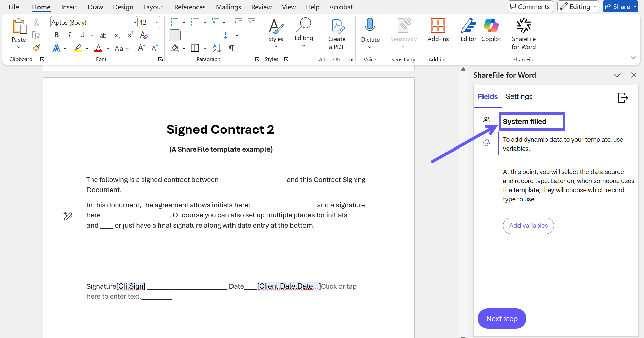Image resolution: width=644 pixels, height=338 pixels.
Task: Toggle bold formatting
Action: (57, 35)
